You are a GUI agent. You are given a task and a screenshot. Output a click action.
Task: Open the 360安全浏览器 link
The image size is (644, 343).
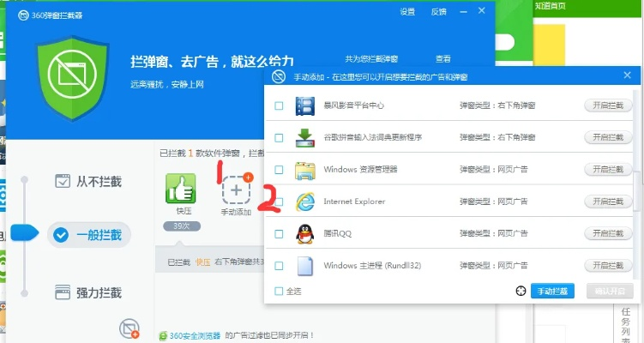196,335
